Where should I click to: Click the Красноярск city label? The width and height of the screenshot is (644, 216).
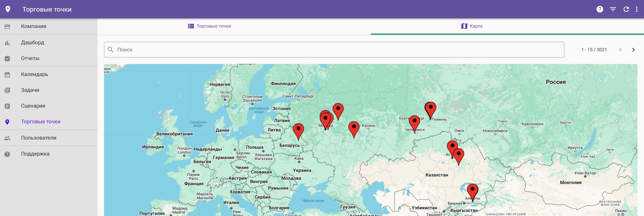[x=532, y=124]
